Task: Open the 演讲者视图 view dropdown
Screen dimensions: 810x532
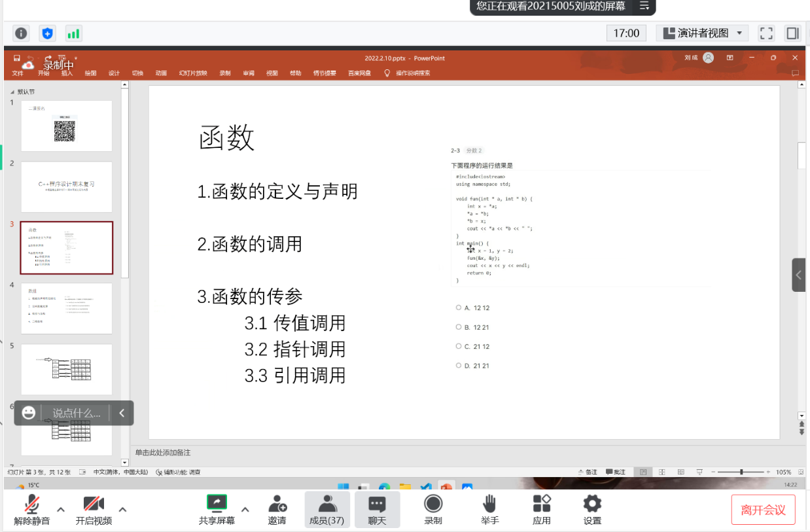Action: coord(702,33)
